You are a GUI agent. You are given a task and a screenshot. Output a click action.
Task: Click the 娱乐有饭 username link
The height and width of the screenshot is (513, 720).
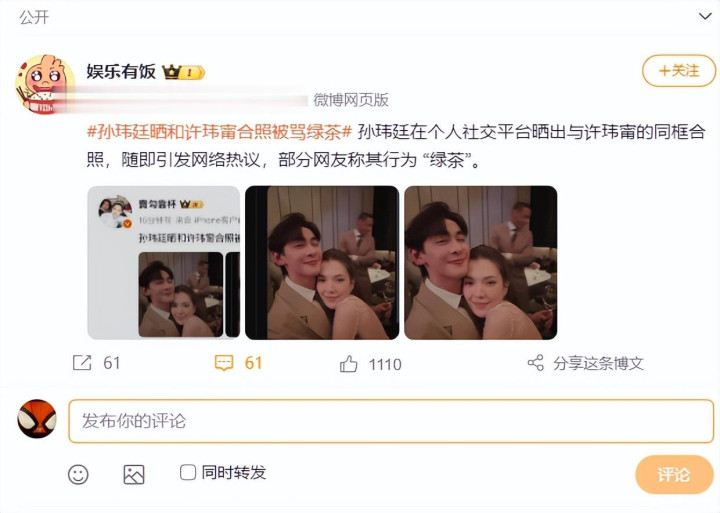click(x=121, y=72)
